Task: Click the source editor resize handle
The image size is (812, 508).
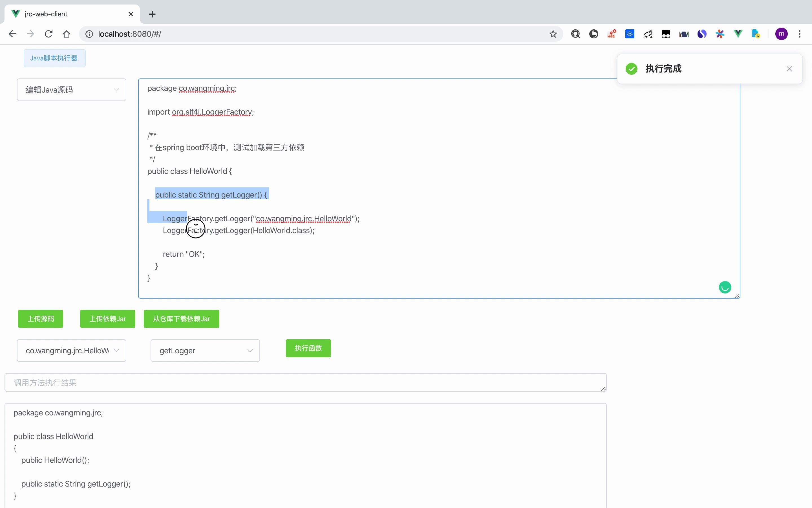Action: [737, 295]
